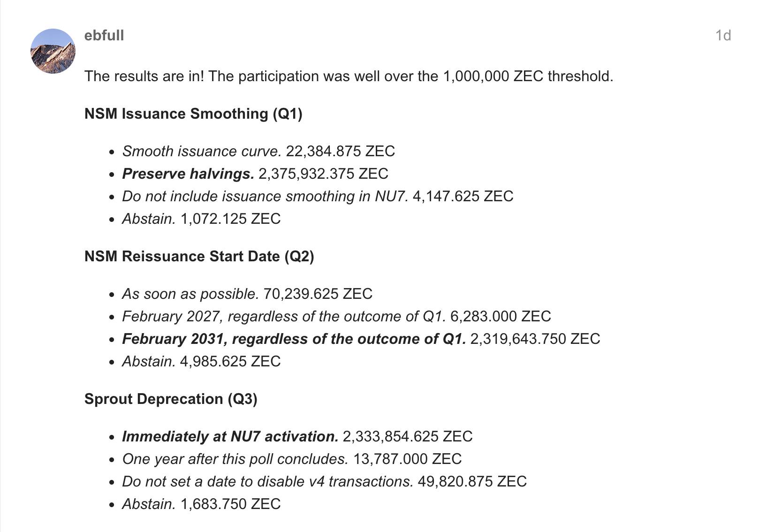Select the 2,333,854.625 ZEC vote total
Viewport: 759px width, 532px height.
408,437
